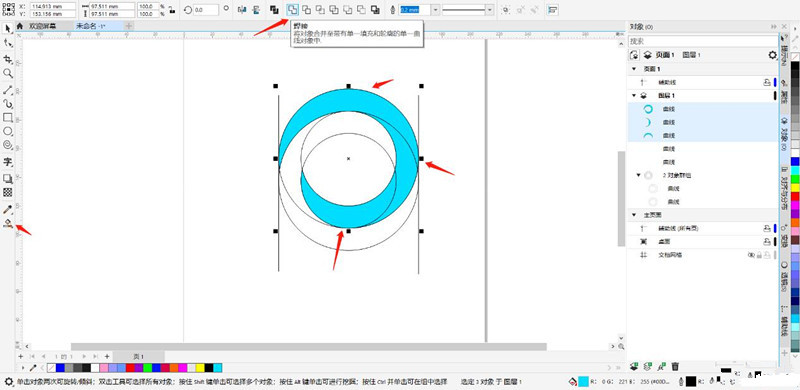Click the Intersect objects button
Viewport: 800px width, 390px height.
pos(320,10)
